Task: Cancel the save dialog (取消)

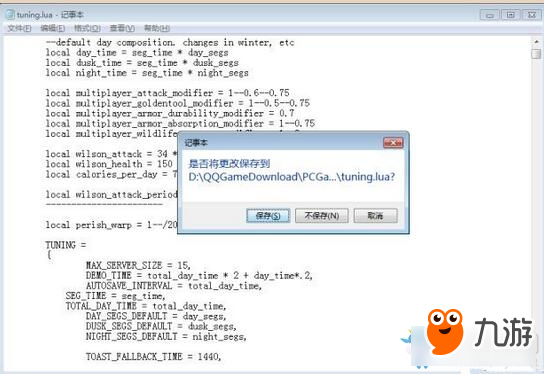Action: tap(375, 216)
